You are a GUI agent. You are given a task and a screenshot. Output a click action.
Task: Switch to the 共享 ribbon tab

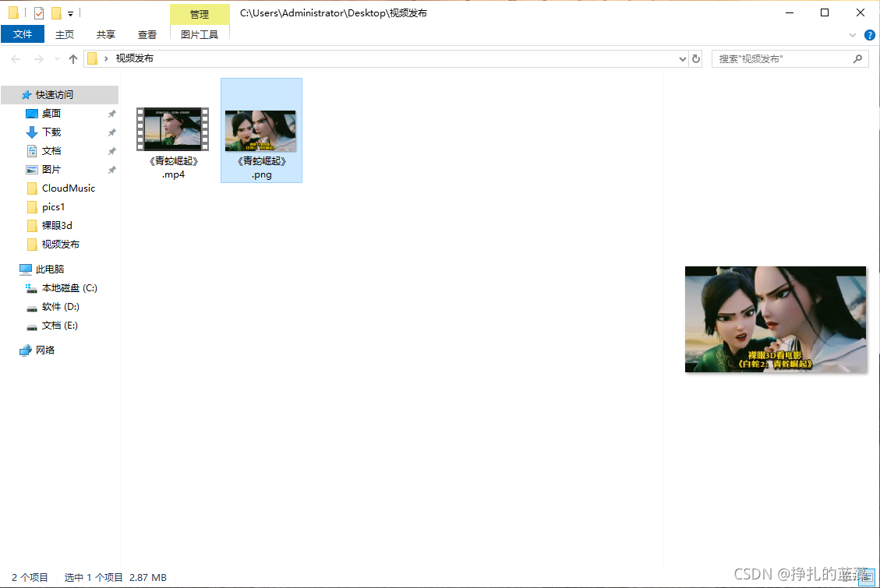click(x=105, y=35)
